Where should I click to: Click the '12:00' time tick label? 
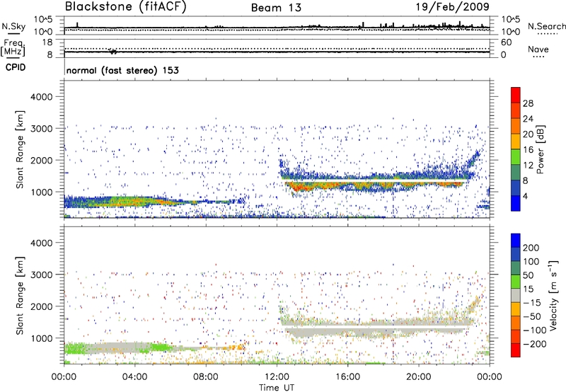coord(277,377)
